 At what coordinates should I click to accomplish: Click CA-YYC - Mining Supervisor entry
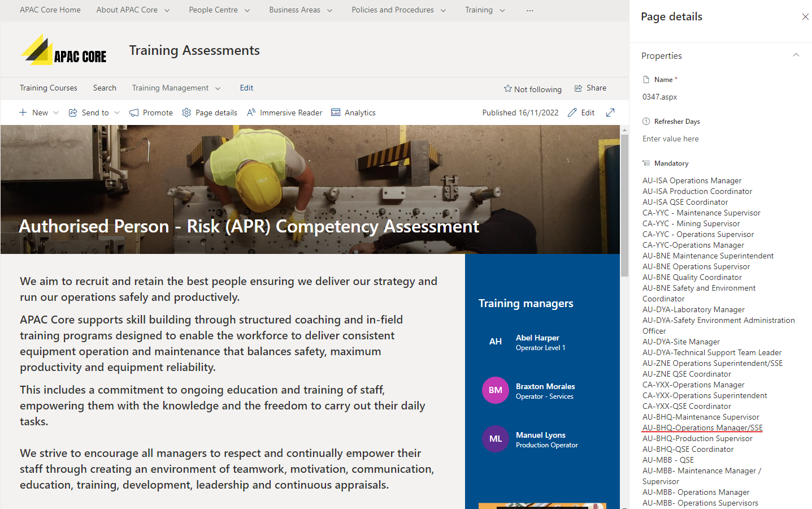691,223
